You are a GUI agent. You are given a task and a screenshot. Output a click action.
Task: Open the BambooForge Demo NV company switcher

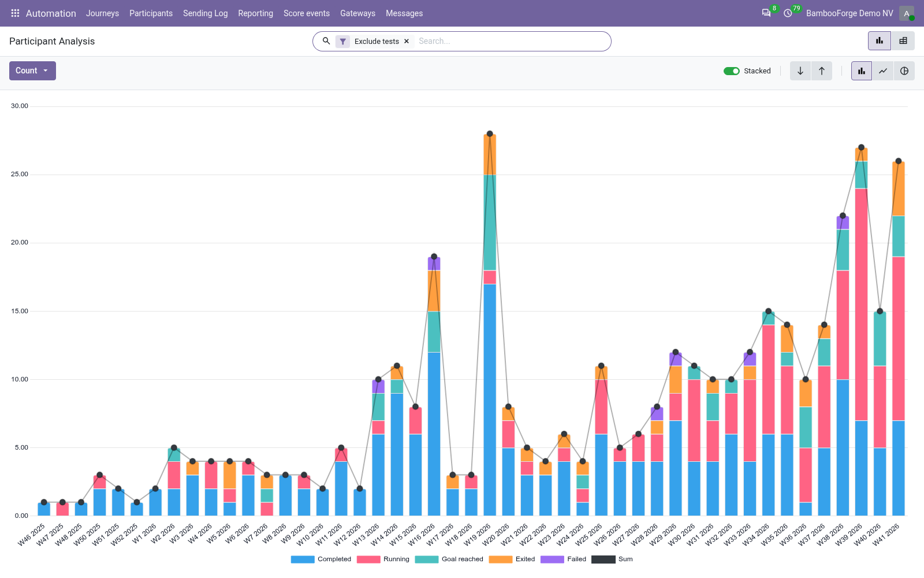(x=850, y=13)
